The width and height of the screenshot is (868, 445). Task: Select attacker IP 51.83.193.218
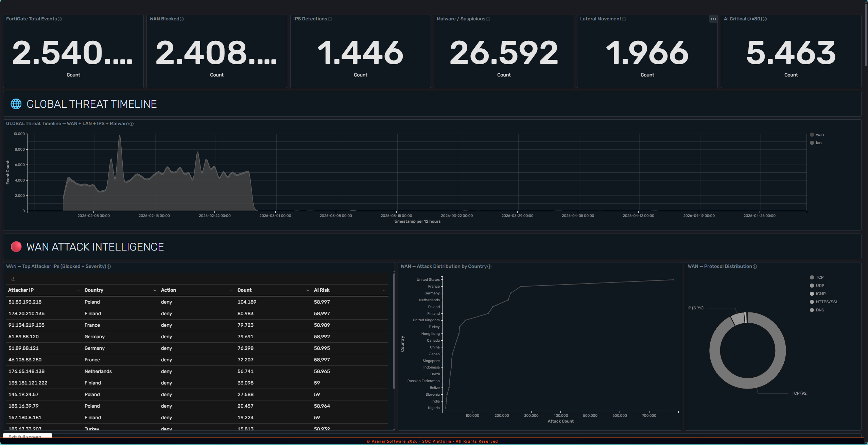coord(25,302)
